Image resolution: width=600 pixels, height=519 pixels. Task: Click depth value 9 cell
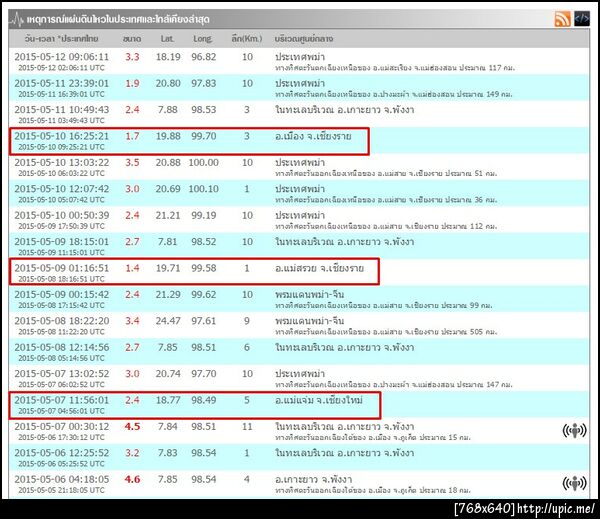coord(247,321)
